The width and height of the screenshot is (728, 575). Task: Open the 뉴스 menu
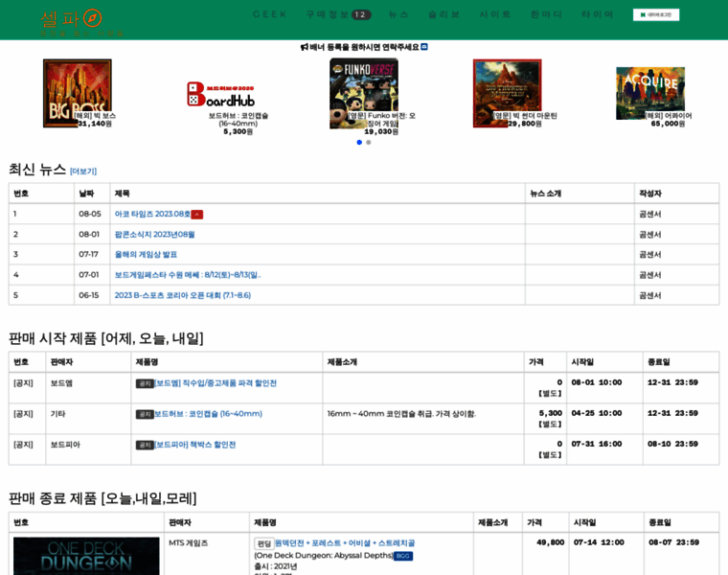point(398,14)
